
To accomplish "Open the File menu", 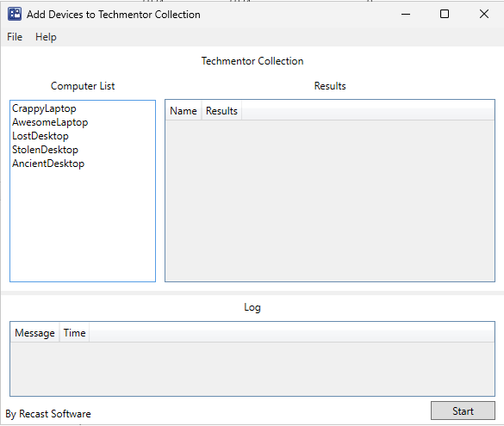I will [x=15, y=37].
